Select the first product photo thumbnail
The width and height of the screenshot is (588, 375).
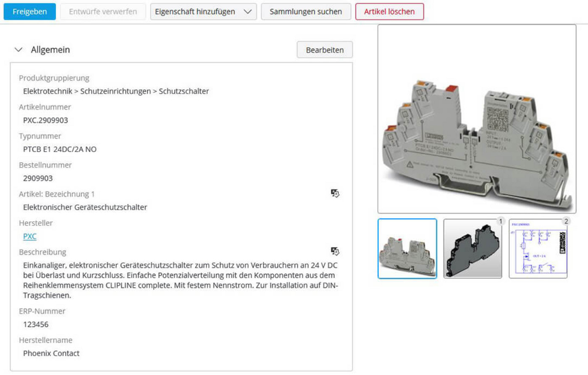pyautogui.click(x=407, y=249)
